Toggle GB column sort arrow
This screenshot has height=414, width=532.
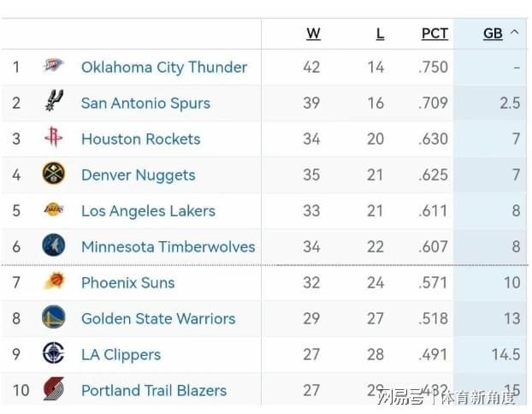(514, 33)
